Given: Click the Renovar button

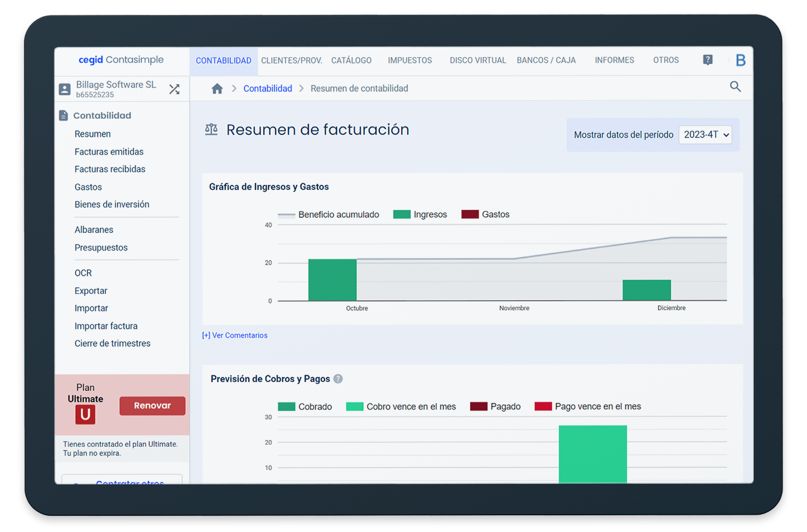Looking at the screenshot, I should (152, 406).
